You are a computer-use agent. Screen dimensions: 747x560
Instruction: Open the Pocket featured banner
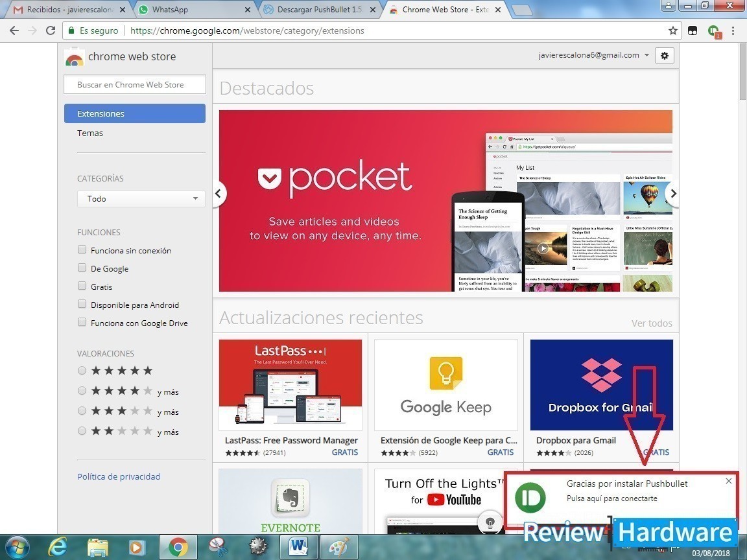tap(445, 201)
